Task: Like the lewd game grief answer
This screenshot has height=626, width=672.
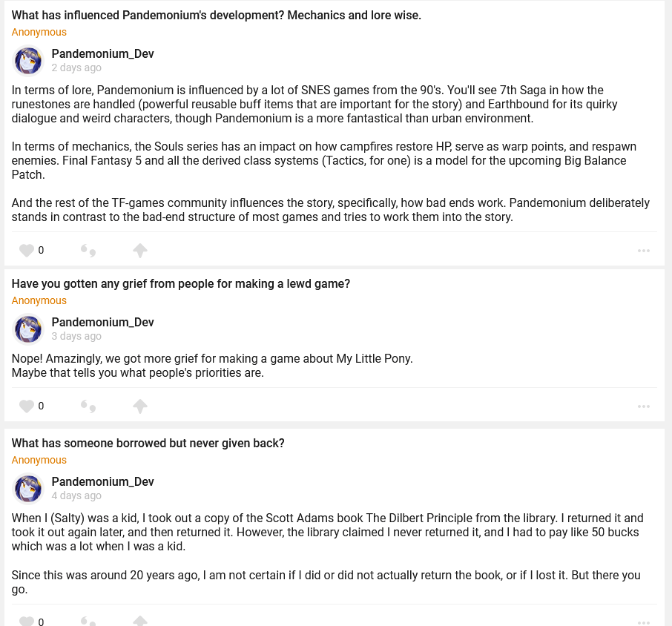Action: click(x=27, y=406)
